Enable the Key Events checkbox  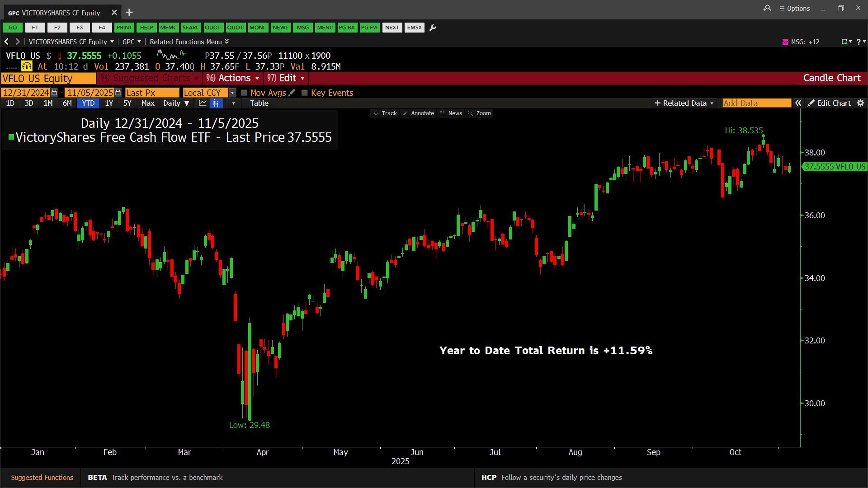point(305,93)
